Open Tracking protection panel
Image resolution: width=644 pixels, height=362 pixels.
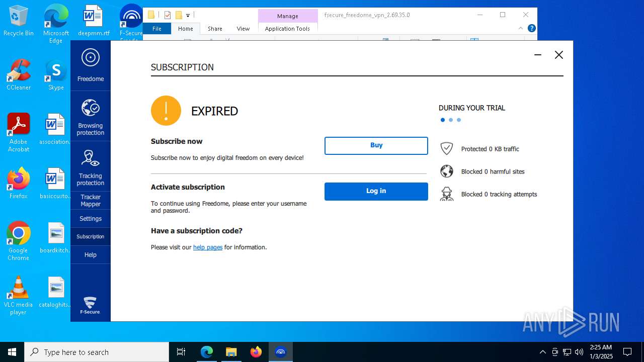tap(91, 166)
